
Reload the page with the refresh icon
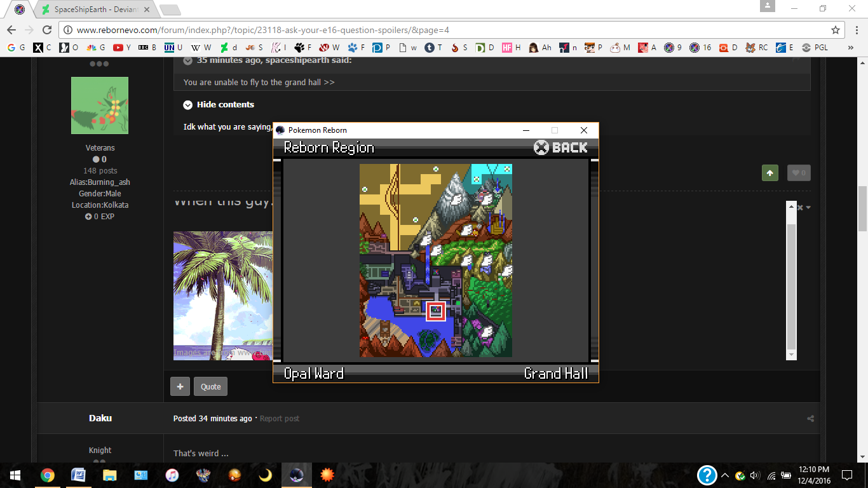(47, 30)
